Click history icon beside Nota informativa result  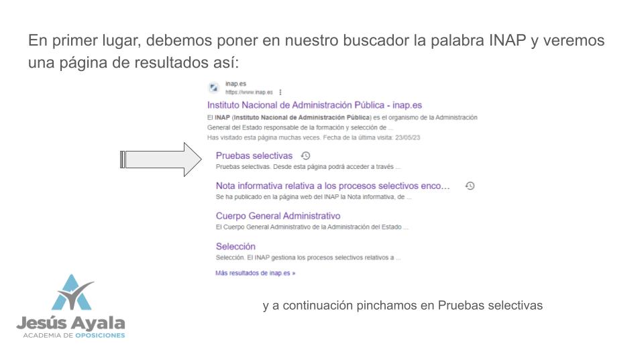[470, 186]
